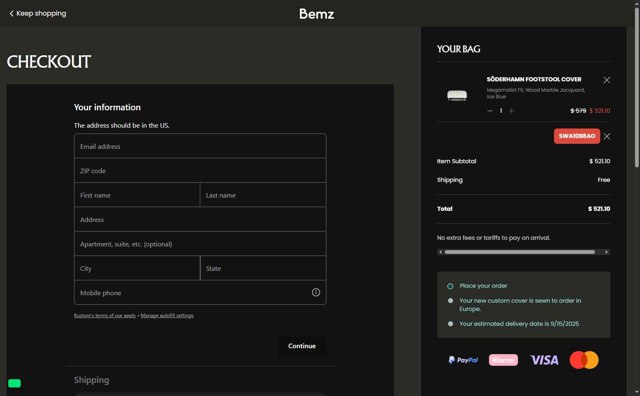Open Manage autofill settings link
The height and width of the screenshot is (396, 640).
click(x=167, y=316)
